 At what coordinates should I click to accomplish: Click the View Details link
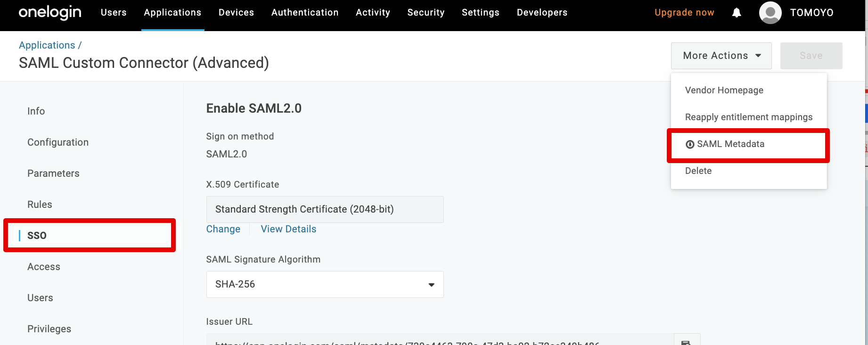coord(288,229)
